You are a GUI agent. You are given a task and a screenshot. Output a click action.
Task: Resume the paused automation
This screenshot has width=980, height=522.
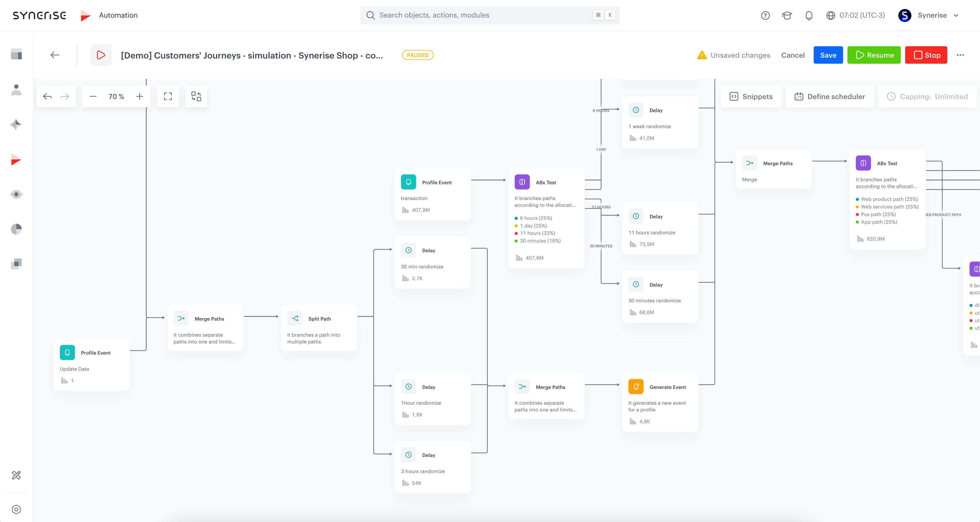(x=874, y=55)
